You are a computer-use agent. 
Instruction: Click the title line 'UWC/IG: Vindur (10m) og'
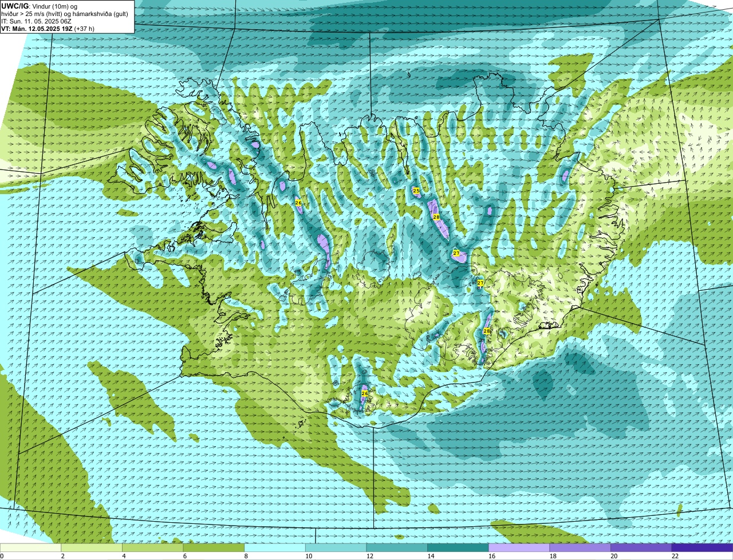(39, 6)
